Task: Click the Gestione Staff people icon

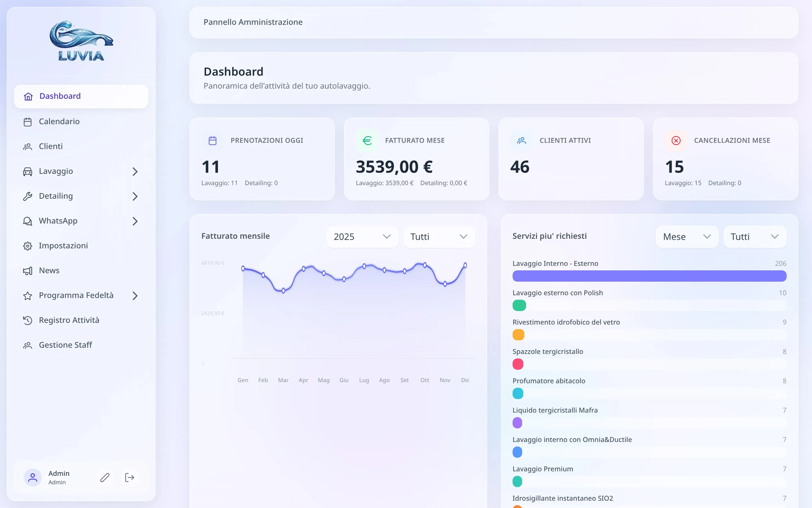Action: point(28,345)
